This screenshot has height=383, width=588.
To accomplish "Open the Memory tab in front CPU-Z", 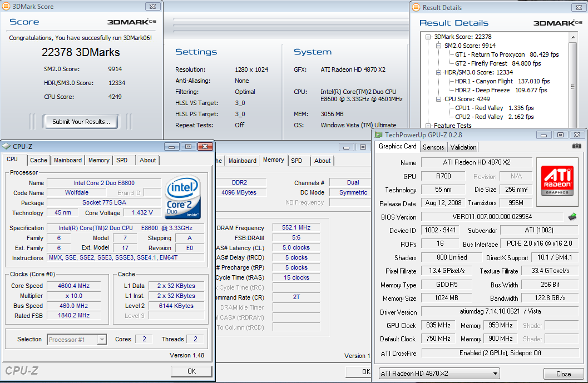I will tap(98, 160).
